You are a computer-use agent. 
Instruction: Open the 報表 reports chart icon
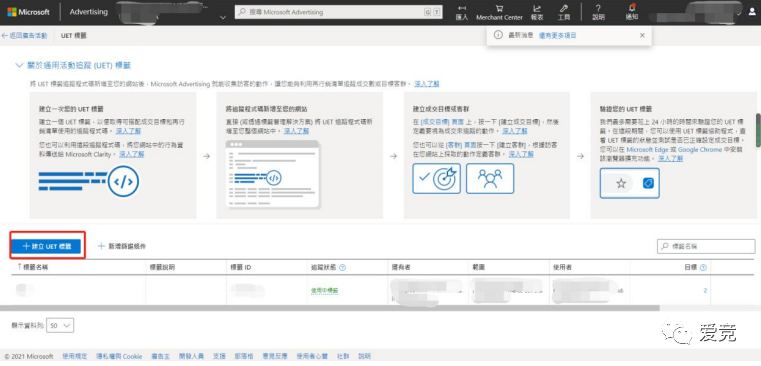pos(537,8)
